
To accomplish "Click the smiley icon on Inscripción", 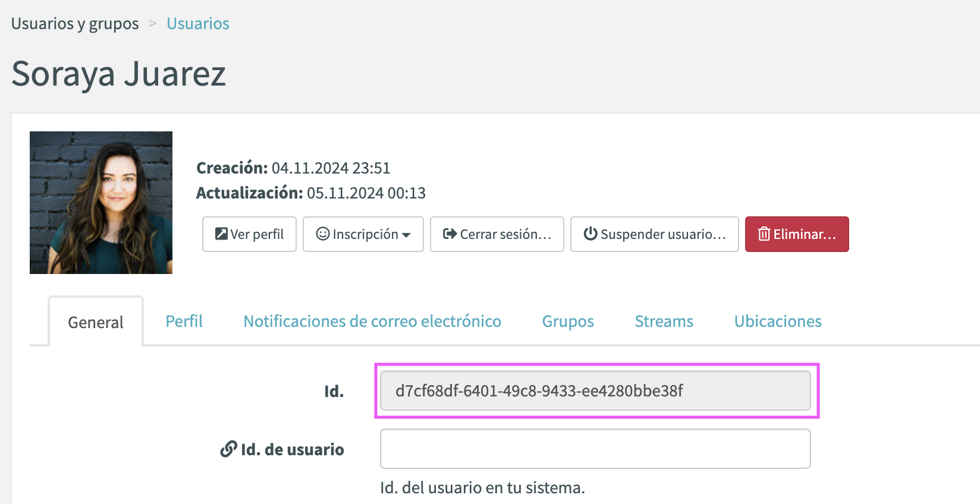I will (323, 234).
